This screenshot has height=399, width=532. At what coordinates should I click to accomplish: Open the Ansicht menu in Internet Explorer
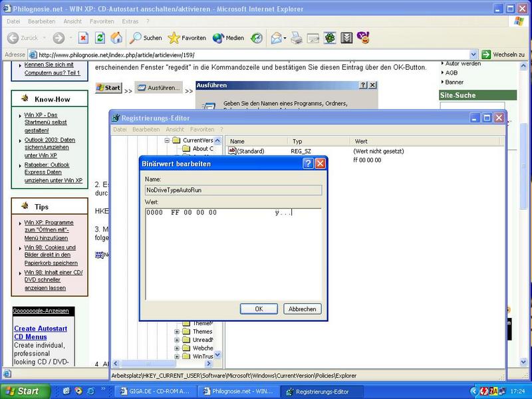tap(72, 21)
